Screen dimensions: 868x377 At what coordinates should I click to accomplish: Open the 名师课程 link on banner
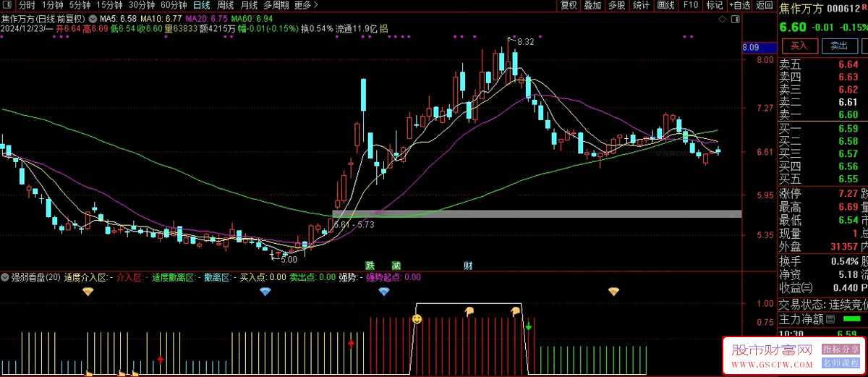click(x=839, y=363)
